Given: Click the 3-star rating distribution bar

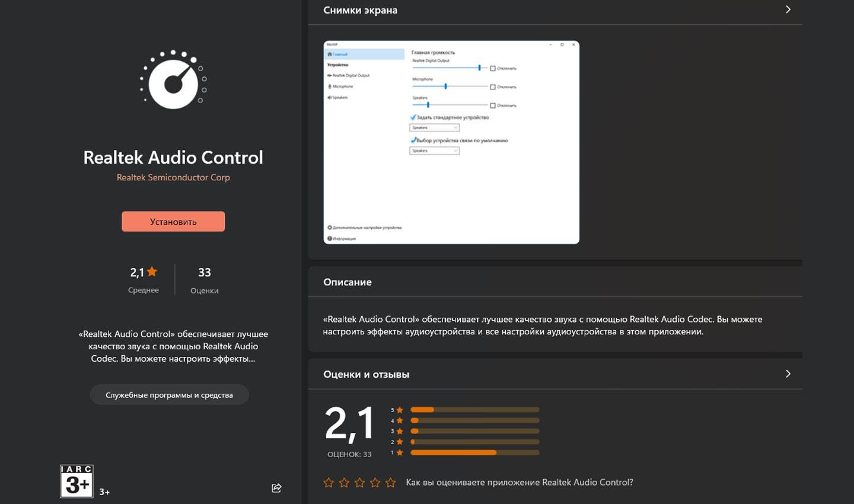Looking at the screenshot, I should [x=474, y=431].
